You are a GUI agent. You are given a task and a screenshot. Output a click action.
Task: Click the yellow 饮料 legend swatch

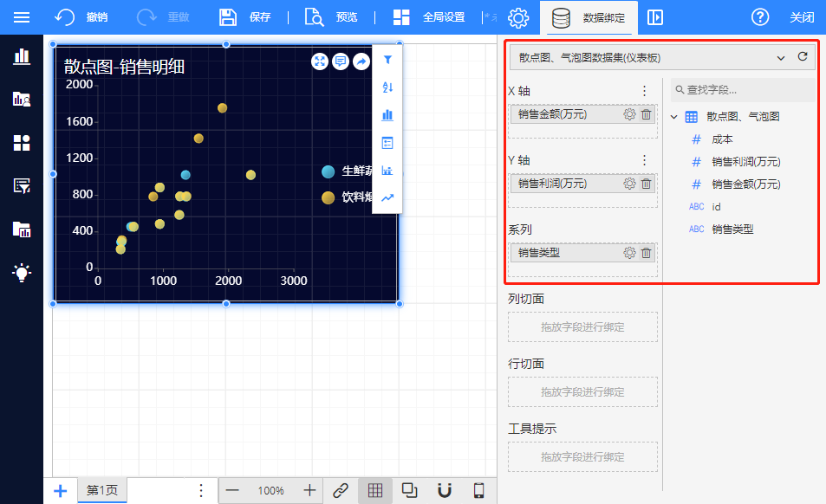click(328, 197)
